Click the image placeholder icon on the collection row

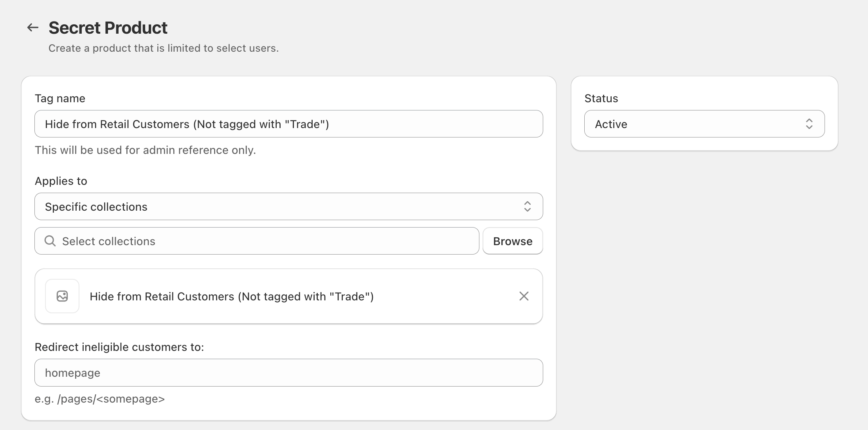point(62,296)
